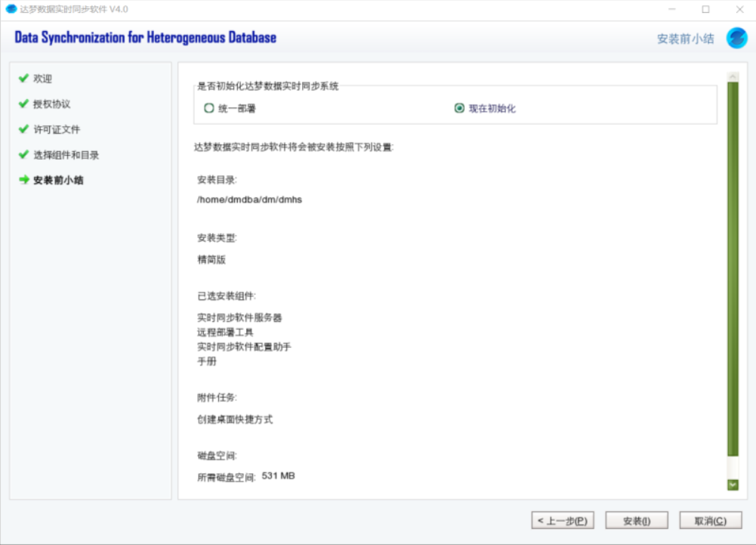This screenshot has height=545, width=756.
Task: Click the 531 MB disk space value
Action: (278, 476)
